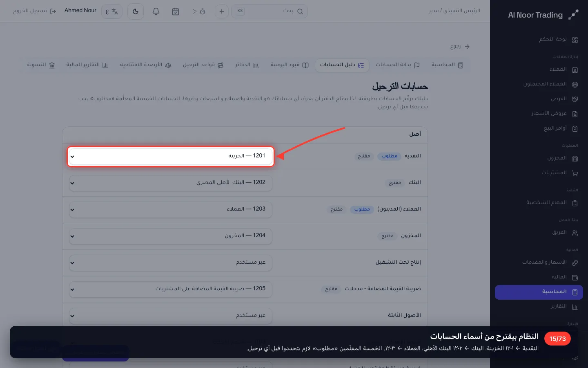Open notifications bell
The image size is (588, 368).
(x=156, y=11)
